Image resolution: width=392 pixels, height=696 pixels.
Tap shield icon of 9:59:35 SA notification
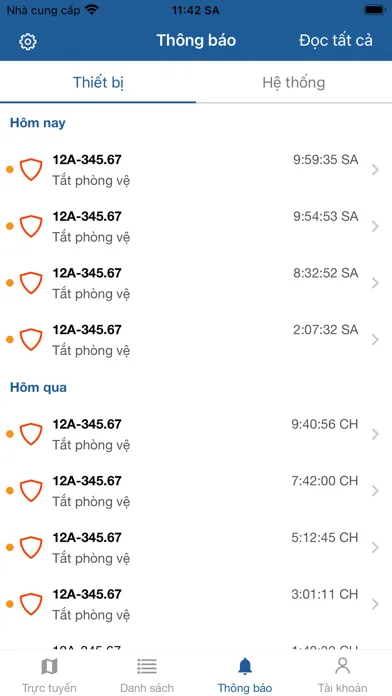[x=31, y=169]
